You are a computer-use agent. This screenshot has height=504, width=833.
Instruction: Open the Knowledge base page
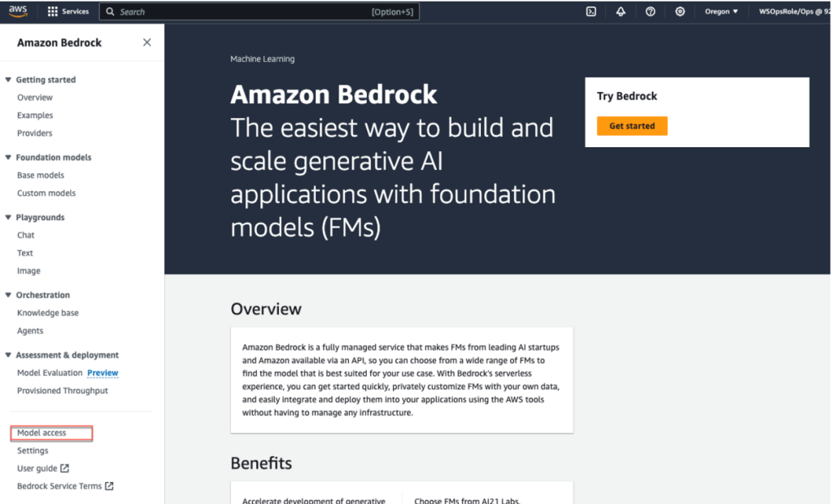click(47, 312)
